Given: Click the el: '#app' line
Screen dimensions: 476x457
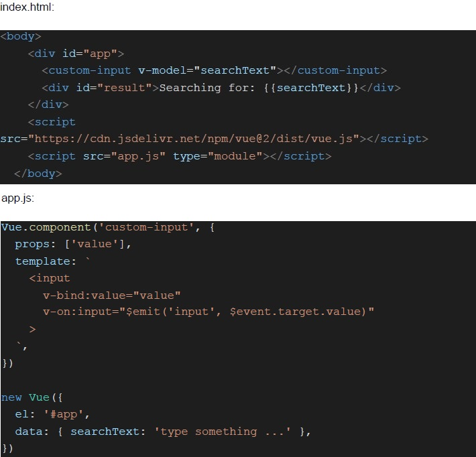Looking at the screenshot, I should 52,415.
